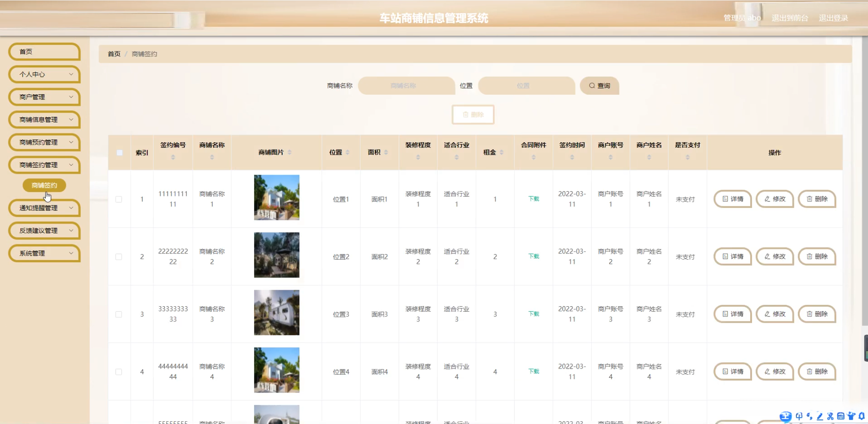Download contract attachment for row 2
This screenshot has height=424, width=868.
coord(534,256)
